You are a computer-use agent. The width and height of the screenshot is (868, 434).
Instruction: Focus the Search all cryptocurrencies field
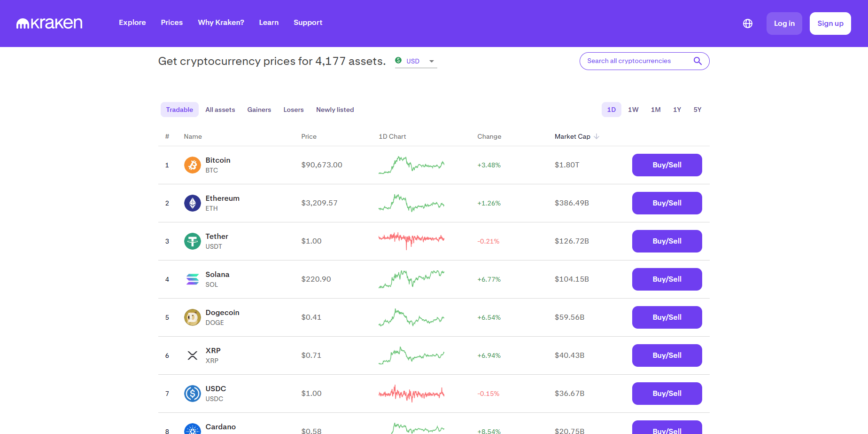[644, 61]
